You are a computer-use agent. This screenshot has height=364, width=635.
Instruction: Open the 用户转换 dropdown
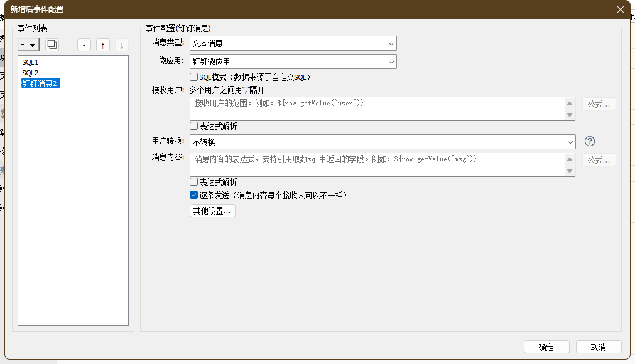click(x=382, y=142)
